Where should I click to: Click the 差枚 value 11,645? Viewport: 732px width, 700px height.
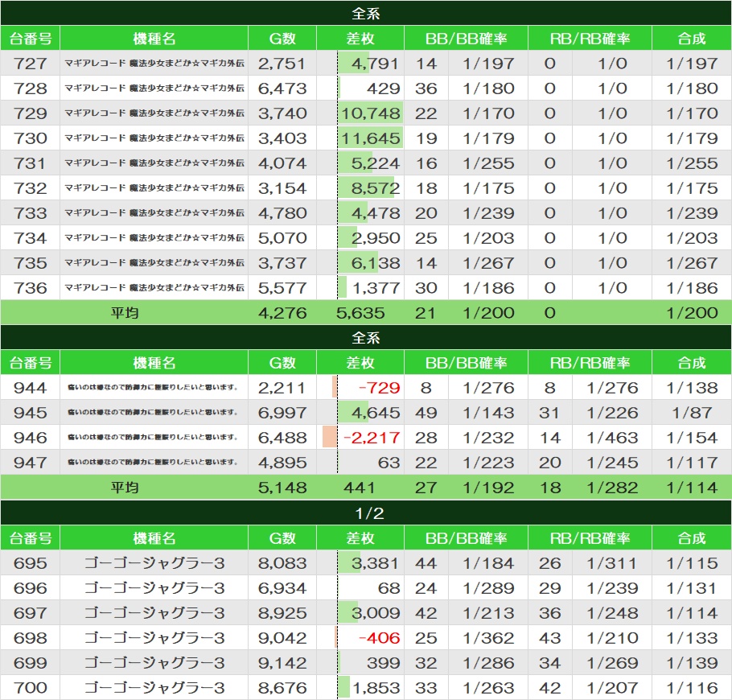tap(371, 138)
